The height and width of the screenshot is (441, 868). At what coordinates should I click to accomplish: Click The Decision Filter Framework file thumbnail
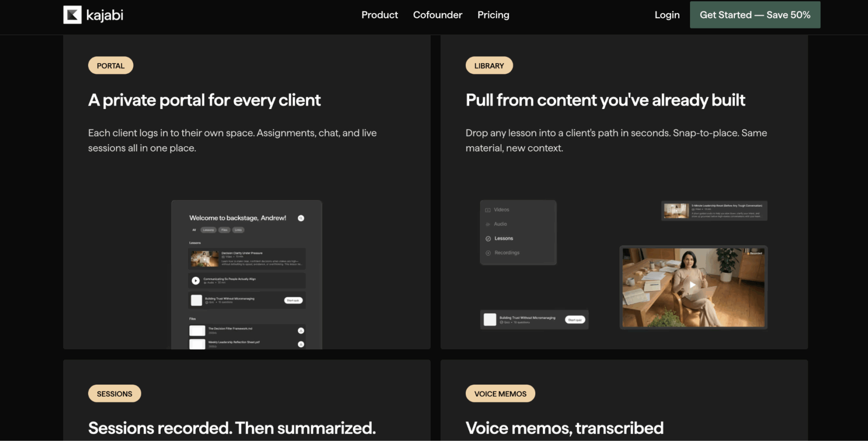coord(197,331)
